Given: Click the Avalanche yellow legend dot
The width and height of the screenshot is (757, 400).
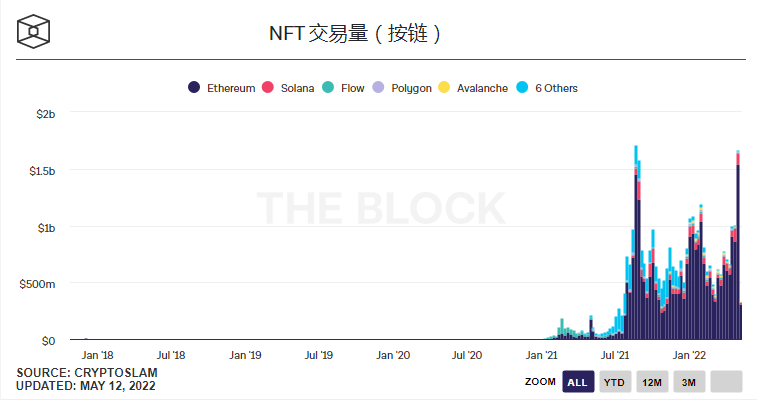Looking at the screenshot, I should (x=444, y=88).
